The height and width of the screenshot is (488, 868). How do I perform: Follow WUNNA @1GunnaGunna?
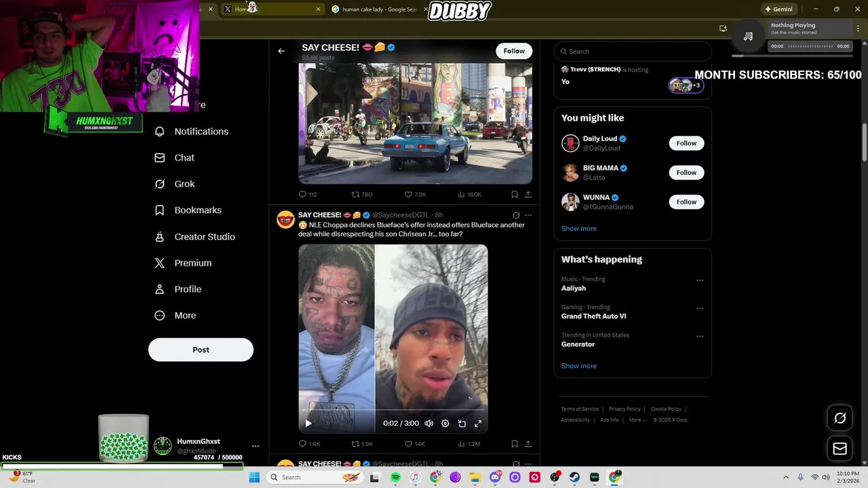coord(686,202)
